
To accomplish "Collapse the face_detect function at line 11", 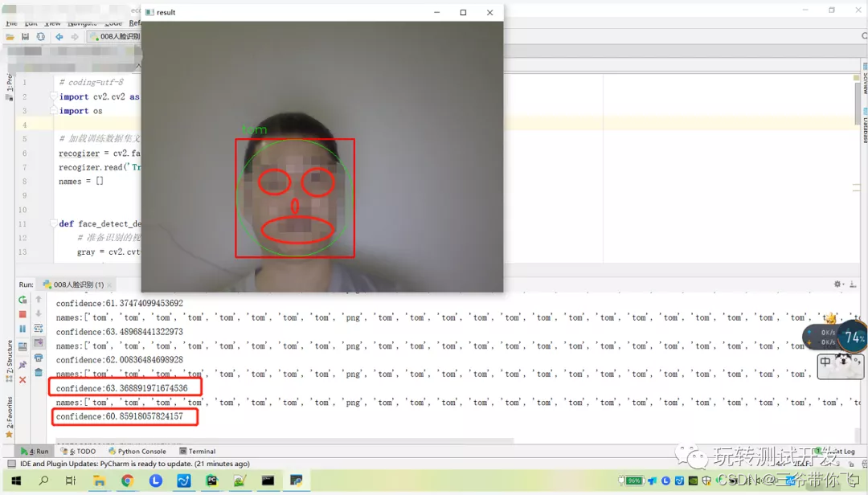I will click(x=54, y=223).
